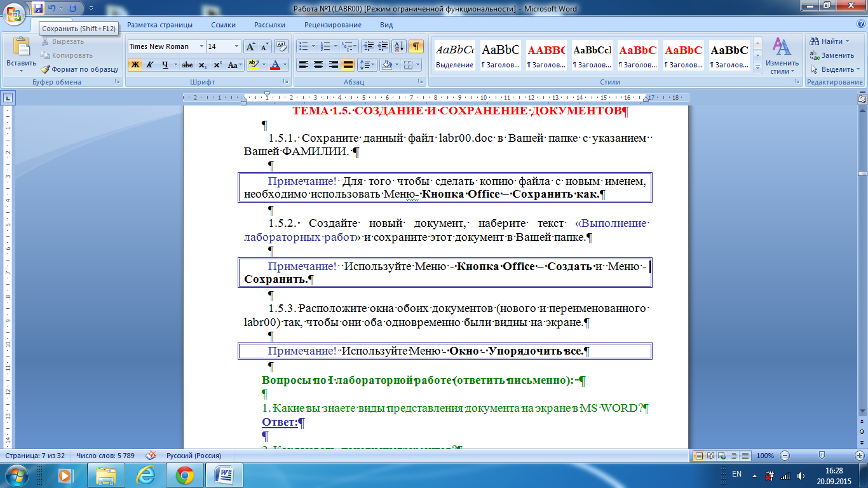The image size is (868, 488).
Task: Open the font size 14 dropdown
Action: click(237, 46)
